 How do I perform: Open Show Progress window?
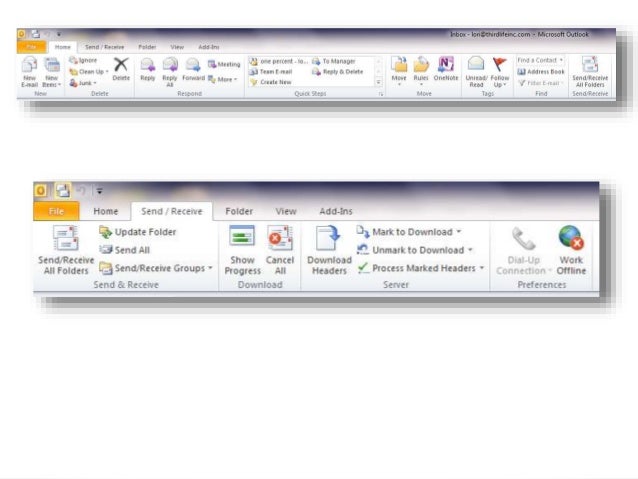[x=242, y=249]
